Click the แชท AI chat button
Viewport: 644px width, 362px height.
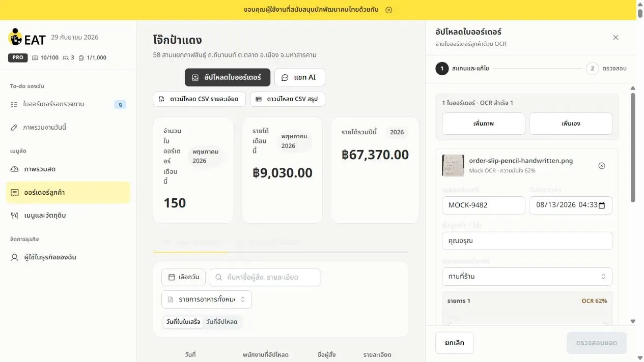pyautogui.click(x=299, y=77)
